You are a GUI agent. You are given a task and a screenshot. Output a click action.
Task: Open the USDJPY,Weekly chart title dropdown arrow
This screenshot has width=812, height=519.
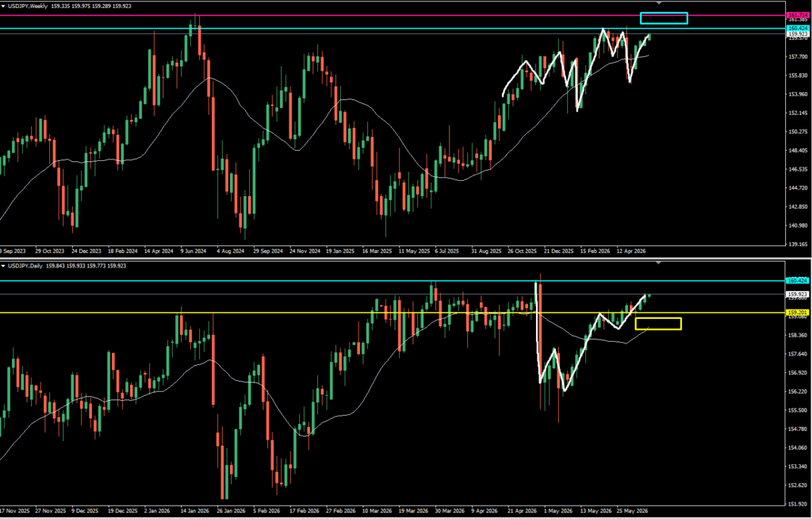(x=4, y=6)
